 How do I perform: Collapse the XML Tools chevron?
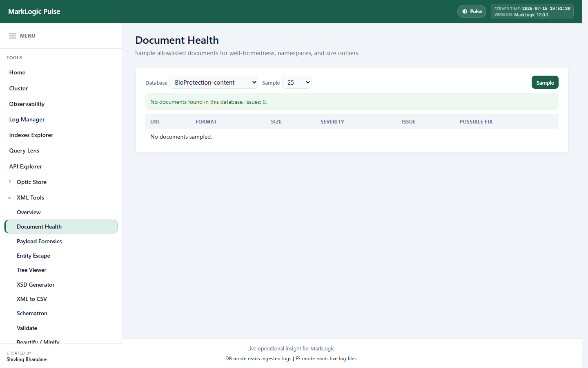point(10,197)
